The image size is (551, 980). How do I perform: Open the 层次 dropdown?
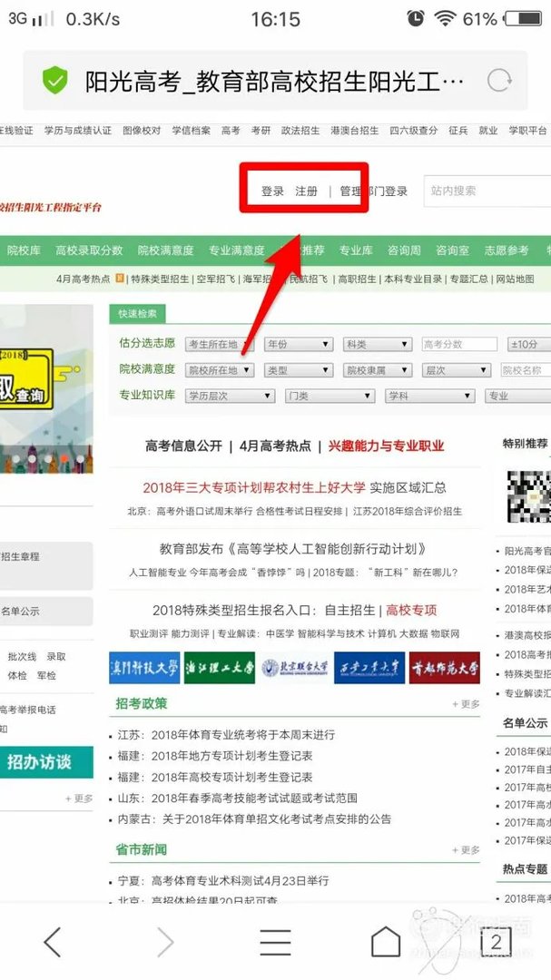click(x=457, y=370)
